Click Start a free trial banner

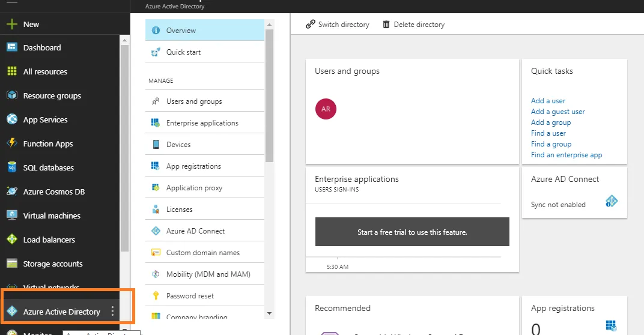pyautogui.click(x=412, y=232)
